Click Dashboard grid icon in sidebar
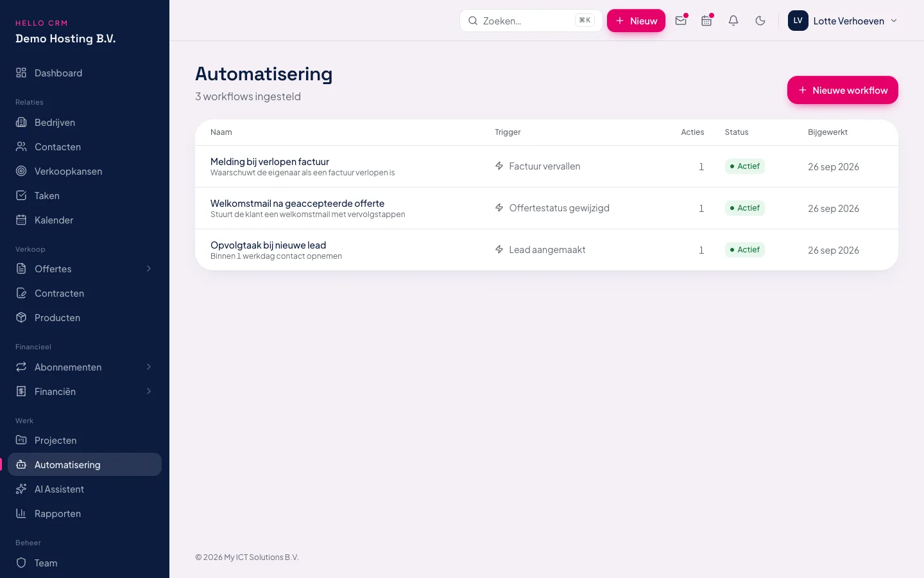This screenshot has width=924, height=578. (21, 73)
